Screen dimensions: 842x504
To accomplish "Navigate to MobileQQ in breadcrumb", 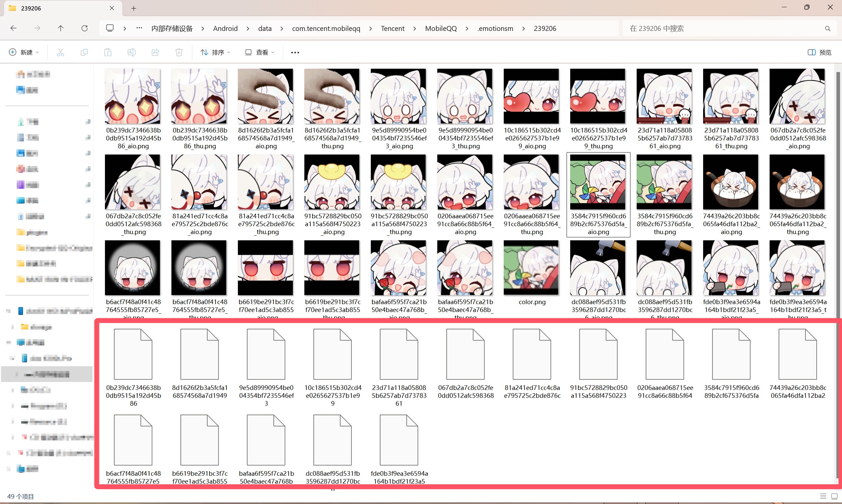I will coord(441,29).
